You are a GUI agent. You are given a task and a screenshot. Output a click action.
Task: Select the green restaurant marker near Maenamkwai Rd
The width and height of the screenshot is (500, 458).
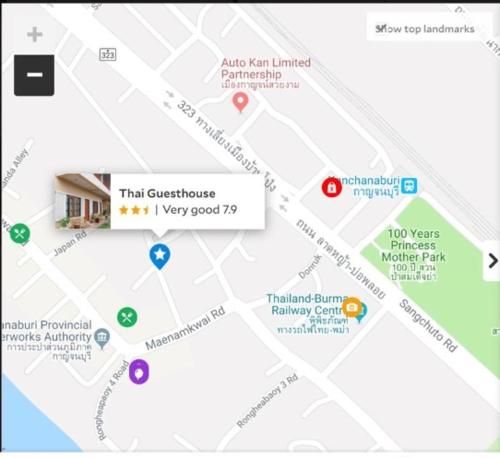127,317
